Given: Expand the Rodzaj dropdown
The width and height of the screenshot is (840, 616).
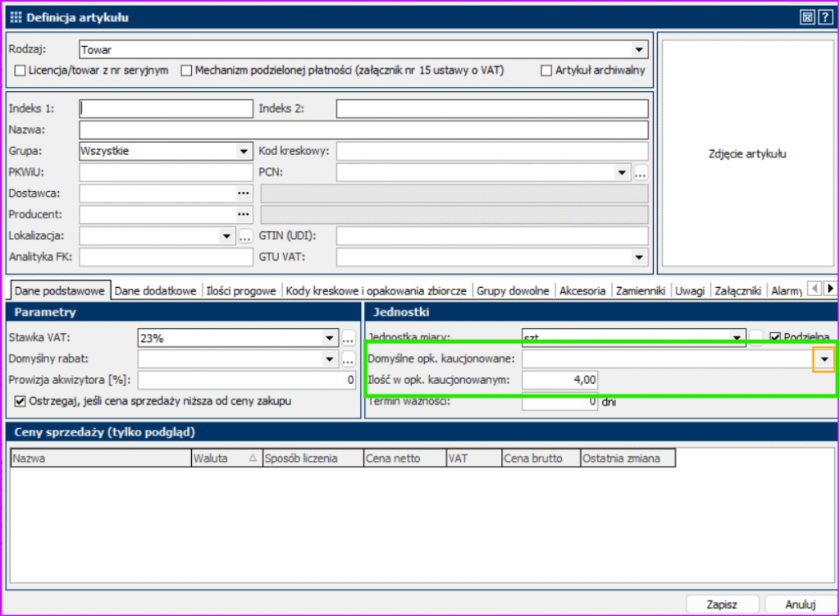Looking at the screenshot, I should pos(640,50).
